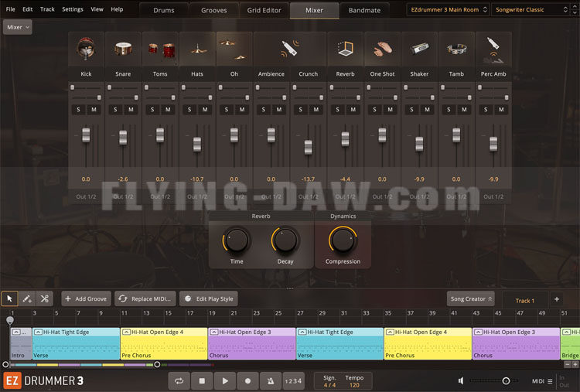Solo the Ambience channel
Image resolution: width=580 pixels, height=392 pixels.
[264, 110]
